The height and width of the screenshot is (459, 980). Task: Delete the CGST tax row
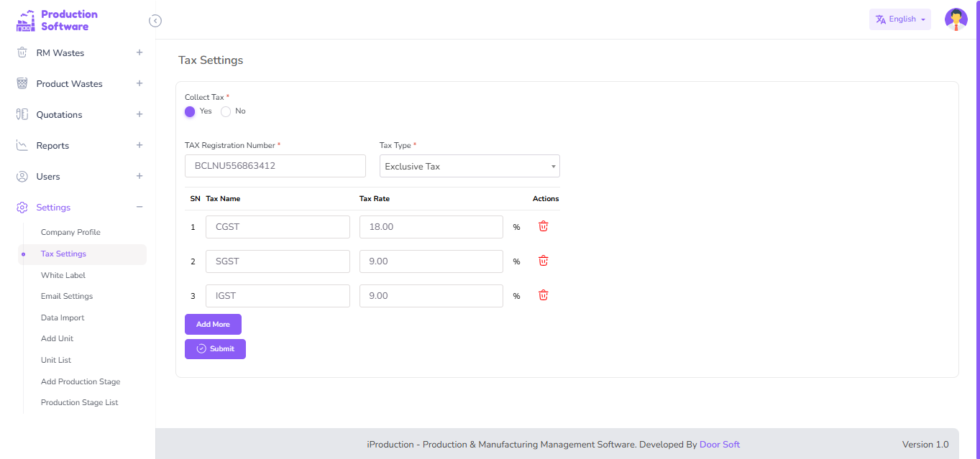pyautogui.click(x=544, y=226)
